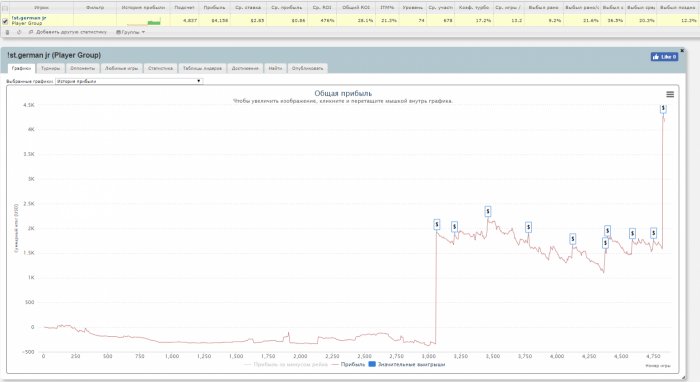Sort by the 'ITM%' column header
Viewport: 700px width, 382px height.
pos(387,8)
